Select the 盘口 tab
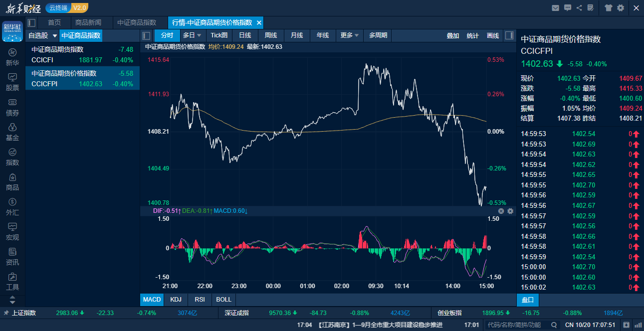Screen dimensions: 644x331 [x=528, y=300]
